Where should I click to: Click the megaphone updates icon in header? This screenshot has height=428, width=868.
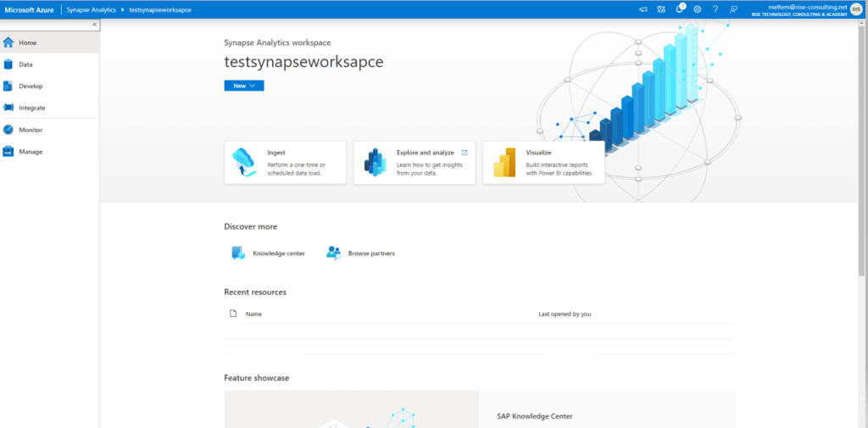point(643,8)
